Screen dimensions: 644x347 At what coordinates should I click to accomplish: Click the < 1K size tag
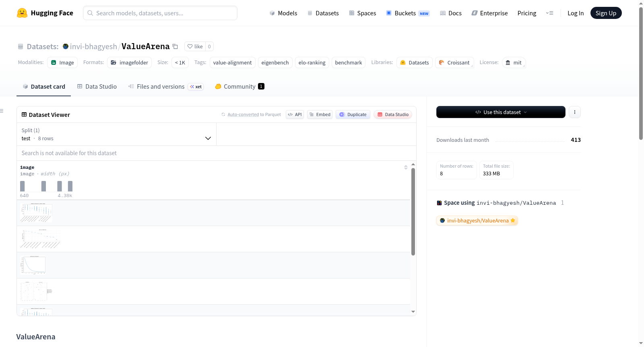coord(180,62)
